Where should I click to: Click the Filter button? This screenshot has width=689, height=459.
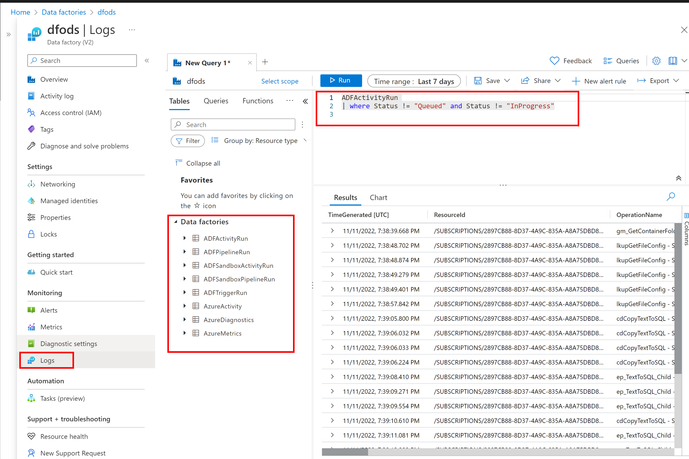[188, 141]
